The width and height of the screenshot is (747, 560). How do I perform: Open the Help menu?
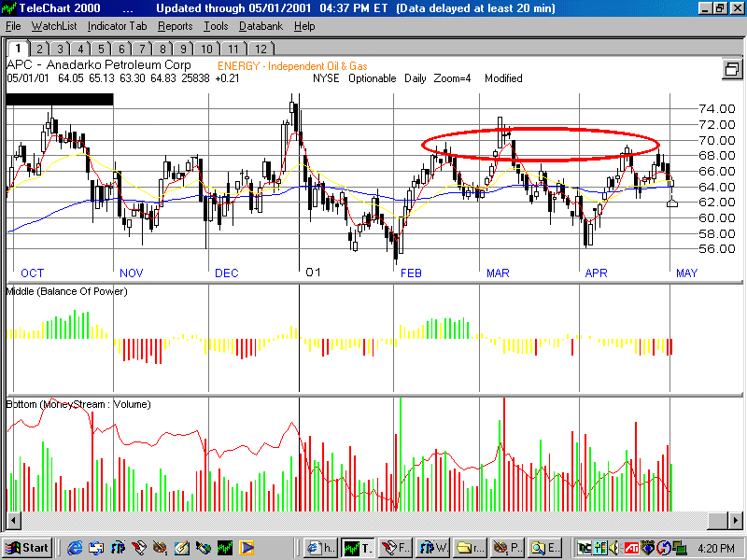click(304, 26)
